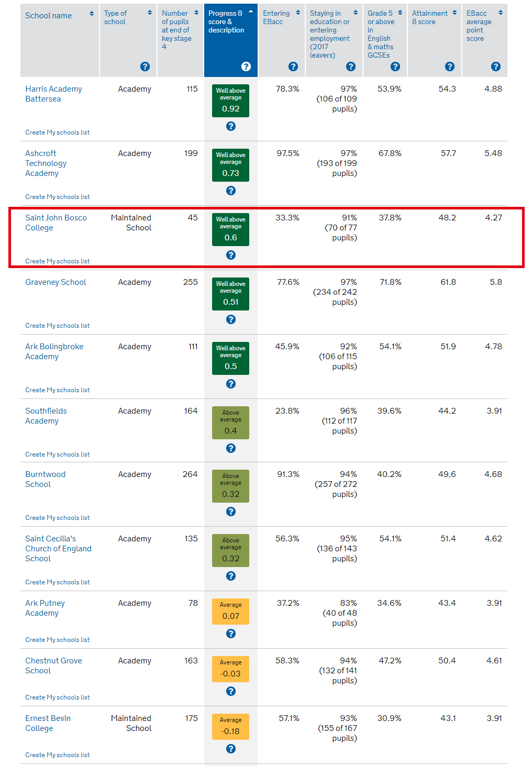This screenshot has height=766, width=532.
Task: Select the 0.4 above average badge
Action: [x=230, y=423]
